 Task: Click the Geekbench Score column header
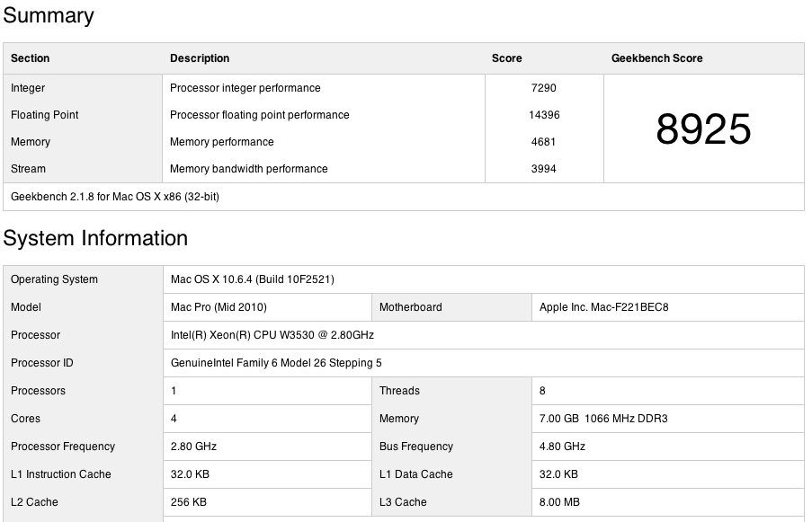click(x=659, y=58)
